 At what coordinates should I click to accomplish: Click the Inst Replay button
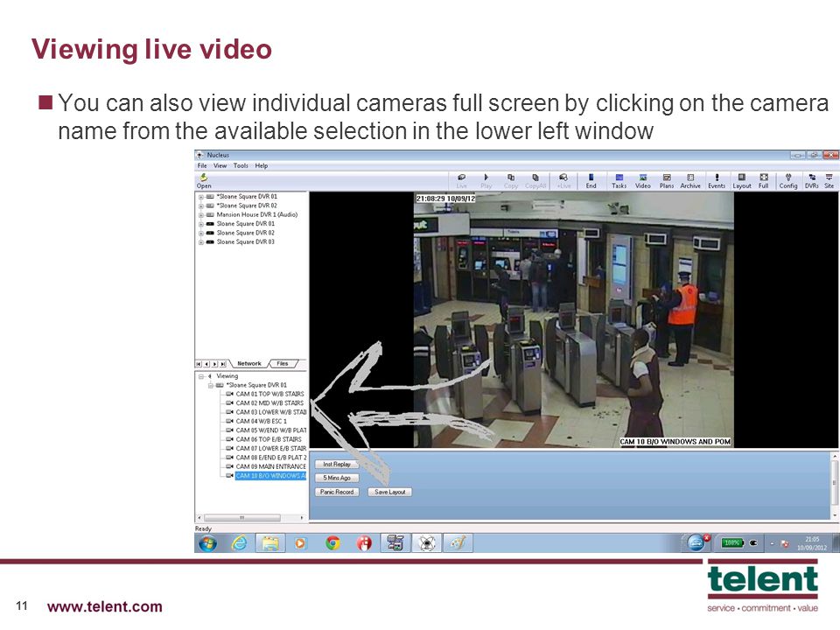point(337,465)
